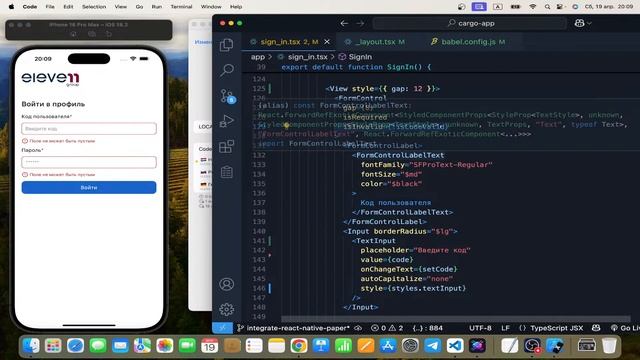640x360 pixels.
Task: Open the Accounts menu icon
Action: coord(227,284)
